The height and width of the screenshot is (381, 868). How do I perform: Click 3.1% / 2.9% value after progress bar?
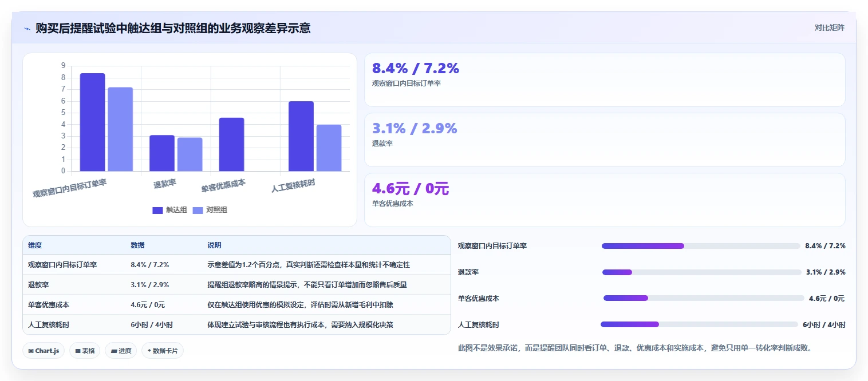[826, 272]
